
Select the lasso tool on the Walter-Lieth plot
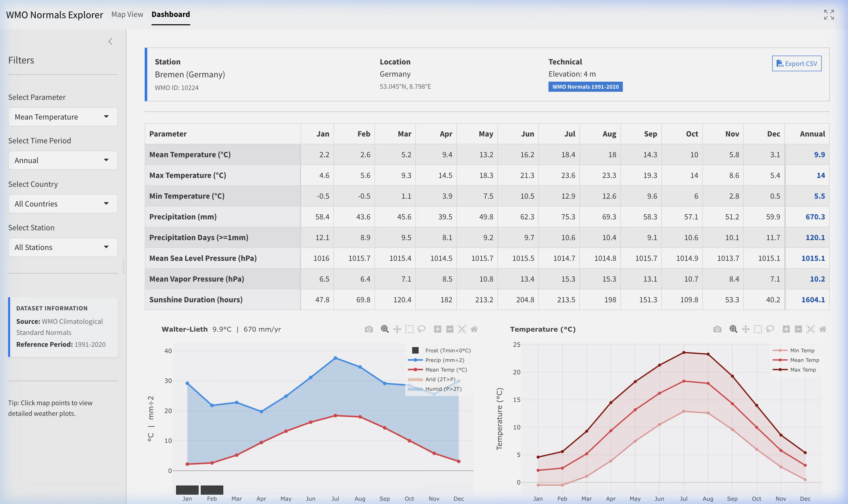pyautogui.click(x=421, y=329)
